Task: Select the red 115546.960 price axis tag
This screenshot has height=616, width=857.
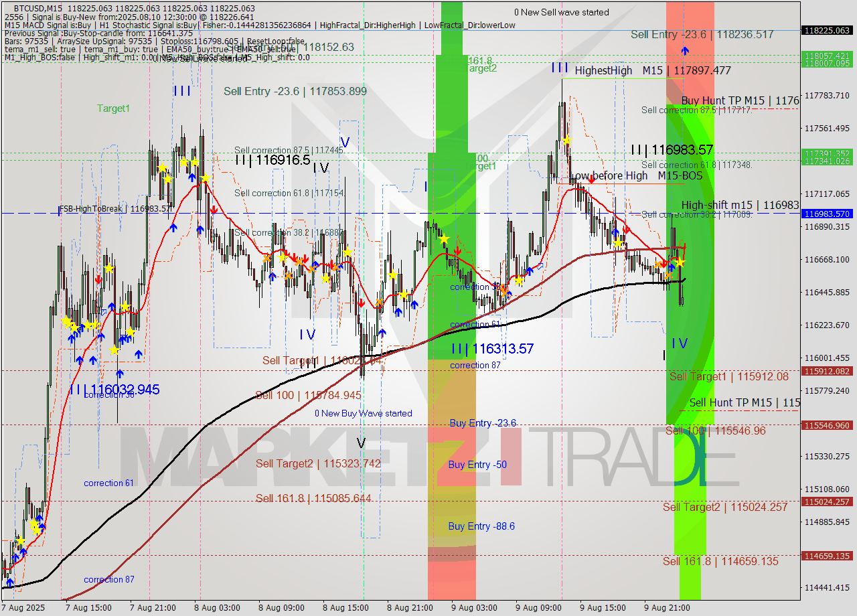Action: pos(828,425)
